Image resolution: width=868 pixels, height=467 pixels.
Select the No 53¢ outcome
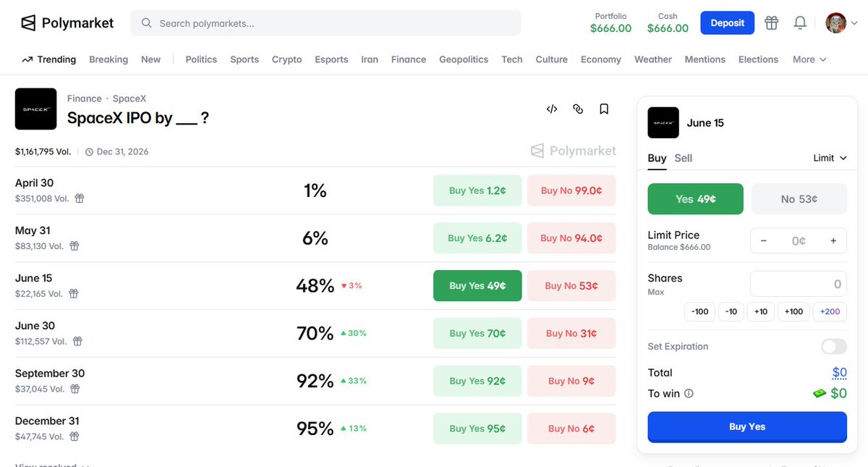799,199
